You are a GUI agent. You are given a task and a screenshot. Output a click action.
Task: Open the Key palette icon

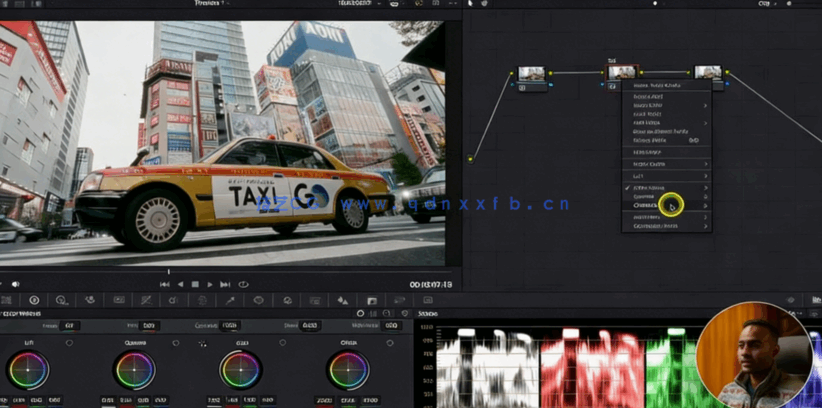(372, 300)
